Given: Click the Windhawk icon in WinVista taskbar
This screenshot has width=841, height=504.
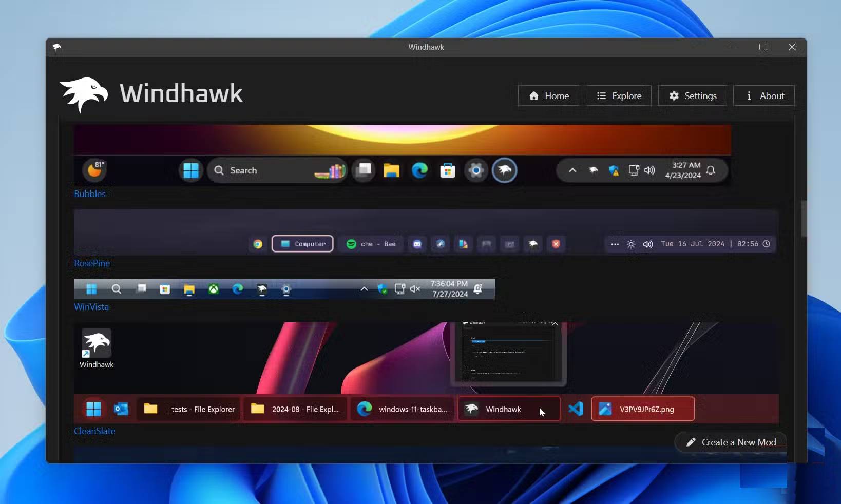Looking at the screenshot, I should click(x=262, y=289).
